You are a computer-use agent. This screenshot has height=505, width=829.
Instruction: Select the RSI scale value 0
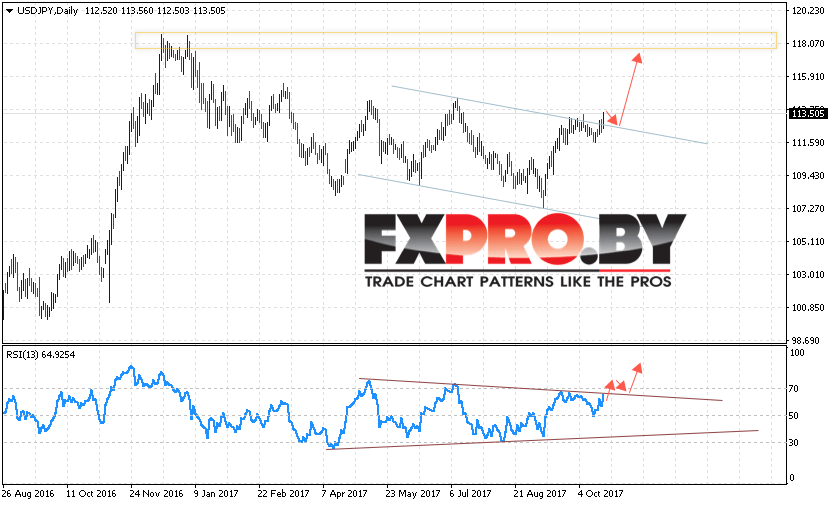791,478
